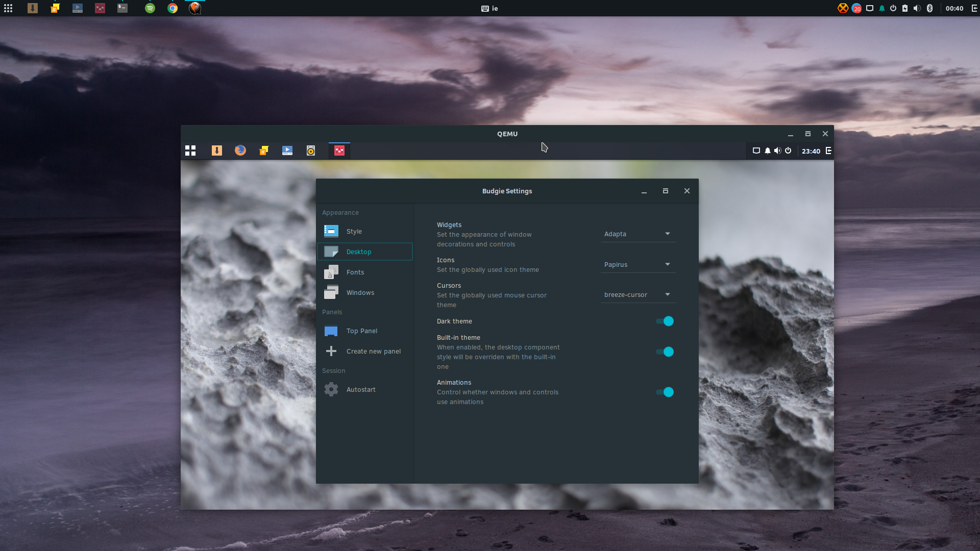This screenshot has height=551, width=980.
Task: Launch Rhythmbox speaker icon in QEMU guest panel
Action: click(x=311, y=151)
